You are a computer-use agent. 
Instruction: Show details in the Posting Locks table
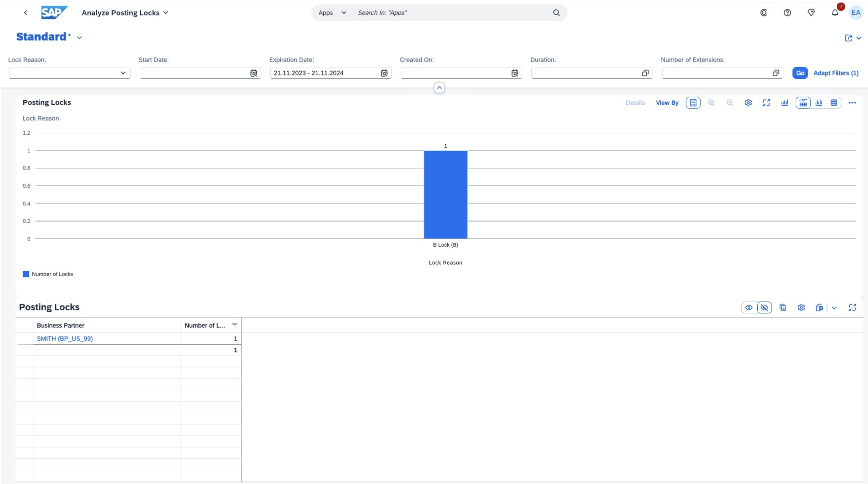point(749,307)
